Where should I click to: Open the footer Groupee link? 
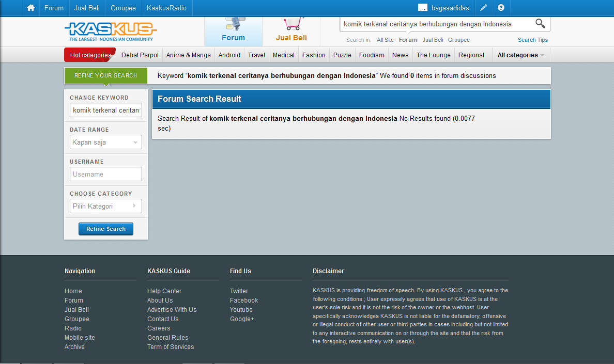[76, 319]
